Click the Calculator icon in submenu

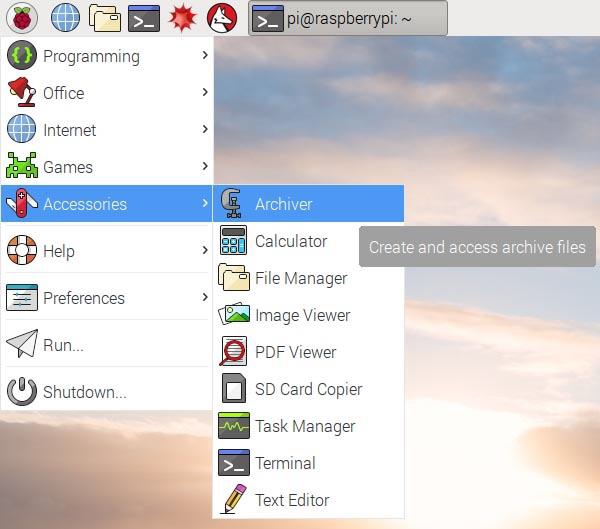click(233, 240)
